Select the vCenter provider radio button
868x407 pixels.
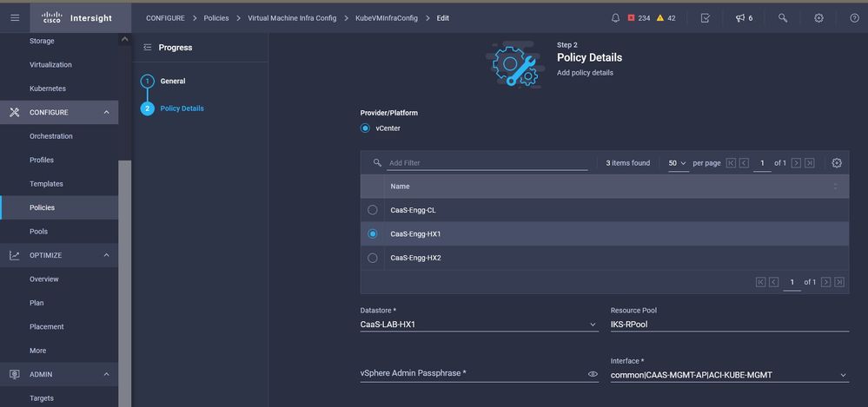tap(365, 128)
